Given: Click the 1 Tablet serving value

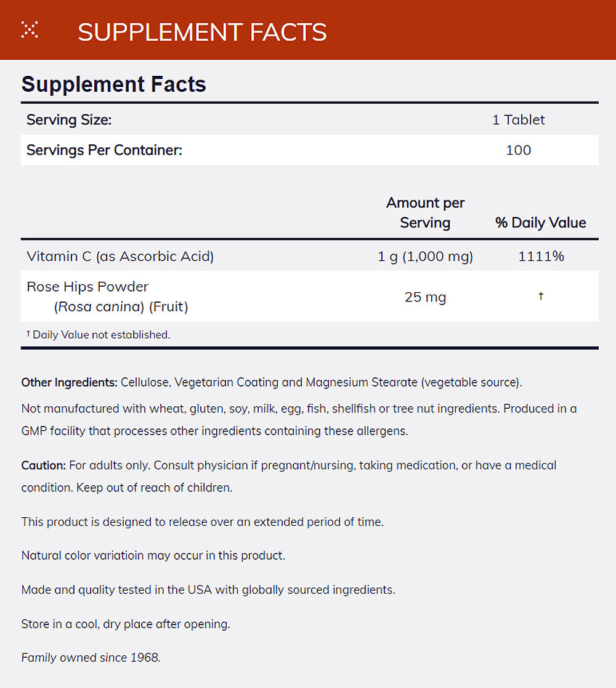Looking at the screenshot, I should click(x=518, y=120).
